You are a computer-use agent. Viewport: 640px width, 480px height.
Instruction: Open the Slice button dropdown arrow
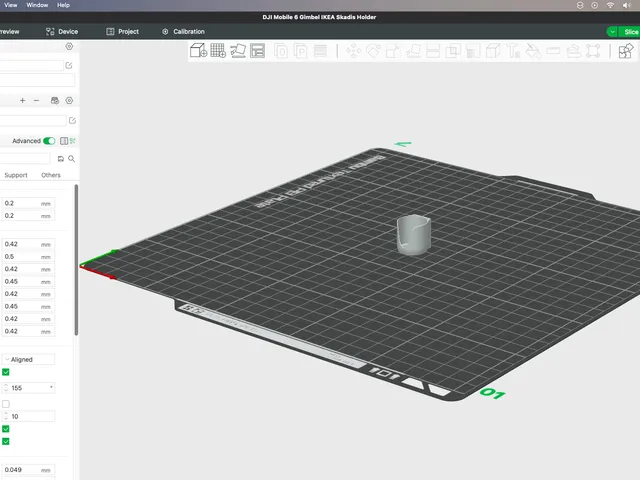point(612,32)
